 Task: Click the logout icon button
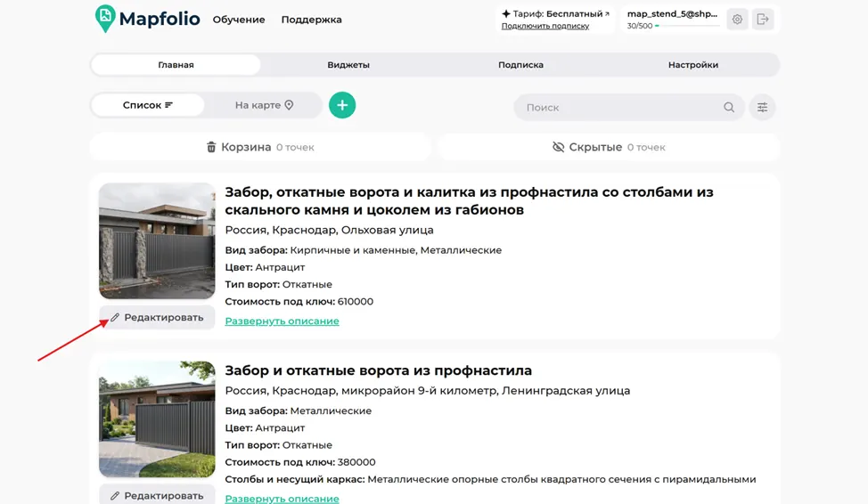pos(763,20)
